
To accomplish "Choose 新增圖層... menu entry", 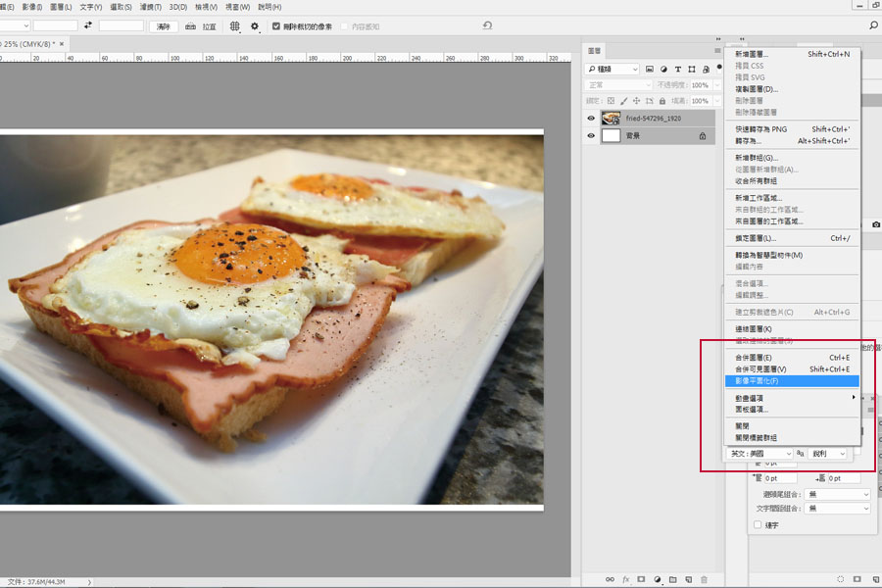I will point(792,54).
